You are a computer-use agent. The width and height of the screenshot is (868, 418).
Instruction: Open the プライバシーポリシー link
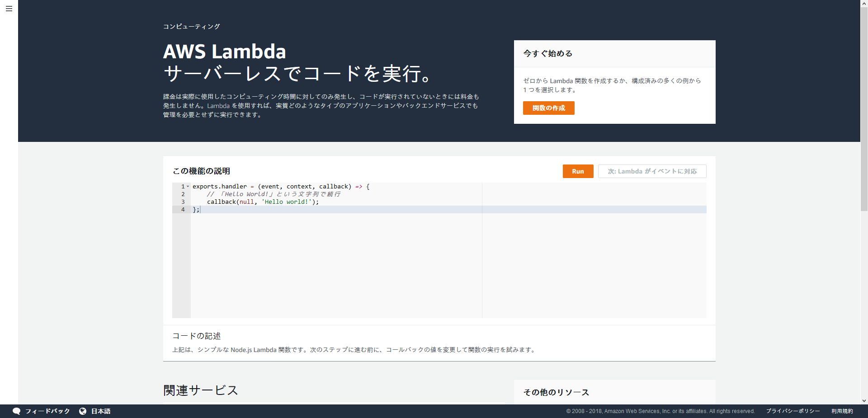pos(793,411)
